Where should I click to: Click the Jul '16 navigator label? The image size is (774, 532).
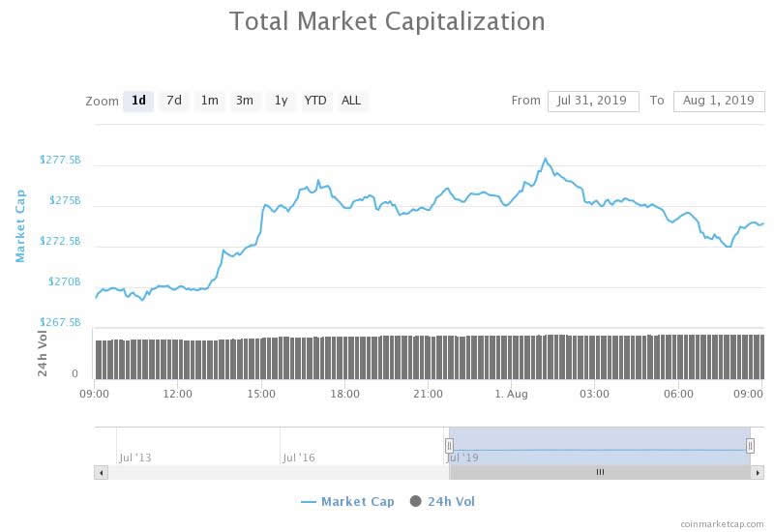299,457
